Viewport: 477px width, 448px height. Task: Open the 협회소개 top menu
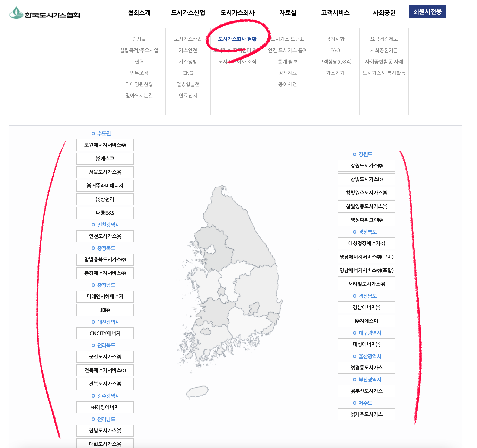(x=139, y=12)
